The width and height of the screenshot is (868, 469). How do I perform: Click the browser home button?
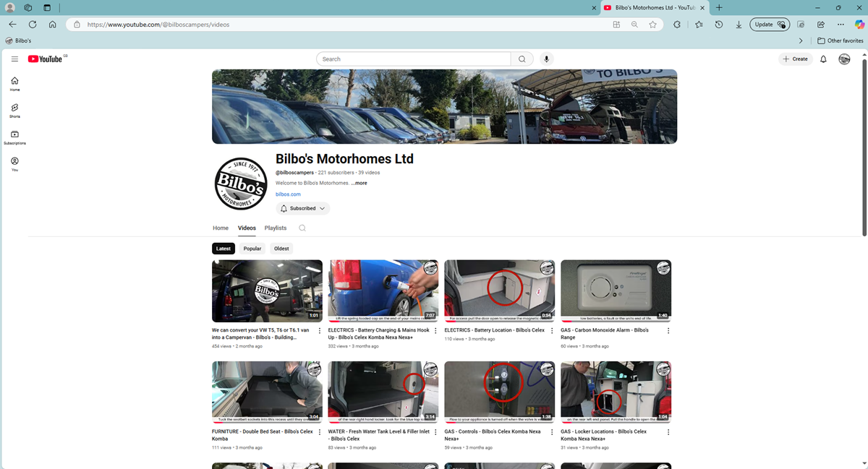(53, 25)
